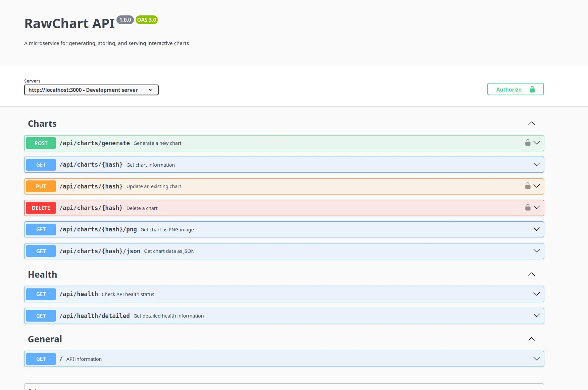The width and height of the screenshot is (588, 390).
Task: Click GET badge for /api/health/detailed
Action: click(41, 316)
